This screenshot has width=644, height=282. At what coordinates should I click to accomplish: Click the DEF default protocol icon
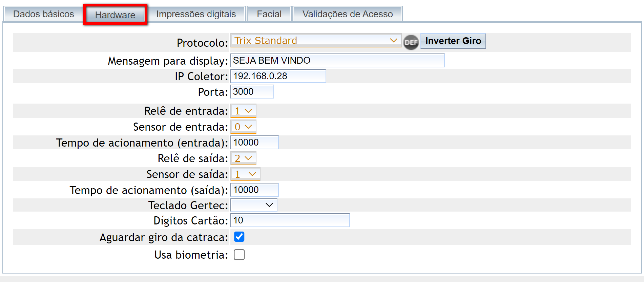(411, 42)
